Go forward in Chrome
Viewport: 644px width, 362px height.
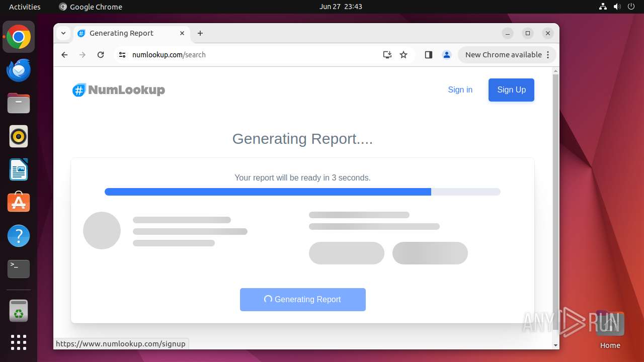(83, 55)
